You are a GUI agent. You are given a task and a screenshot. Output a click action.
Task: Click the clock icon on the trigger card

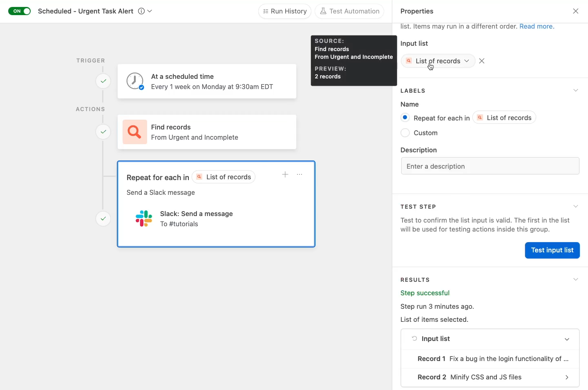click(x=135, y=81)
